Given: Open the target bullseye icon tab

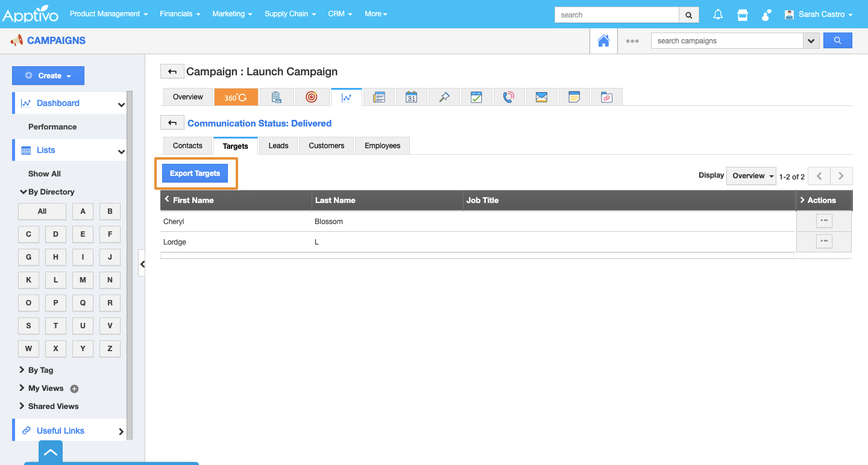Looking at the screenshot, I should point(311,97).
